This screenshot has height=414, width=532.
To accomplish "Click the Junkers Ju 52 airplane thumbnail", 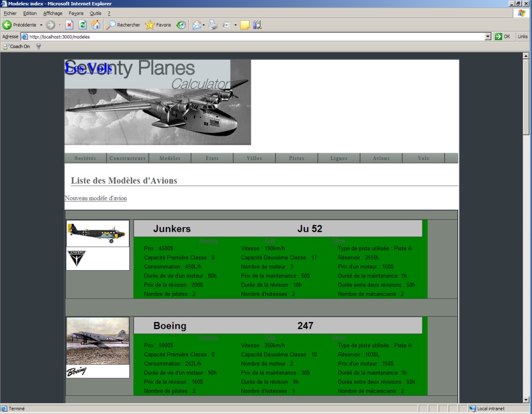I will point(98,233).
